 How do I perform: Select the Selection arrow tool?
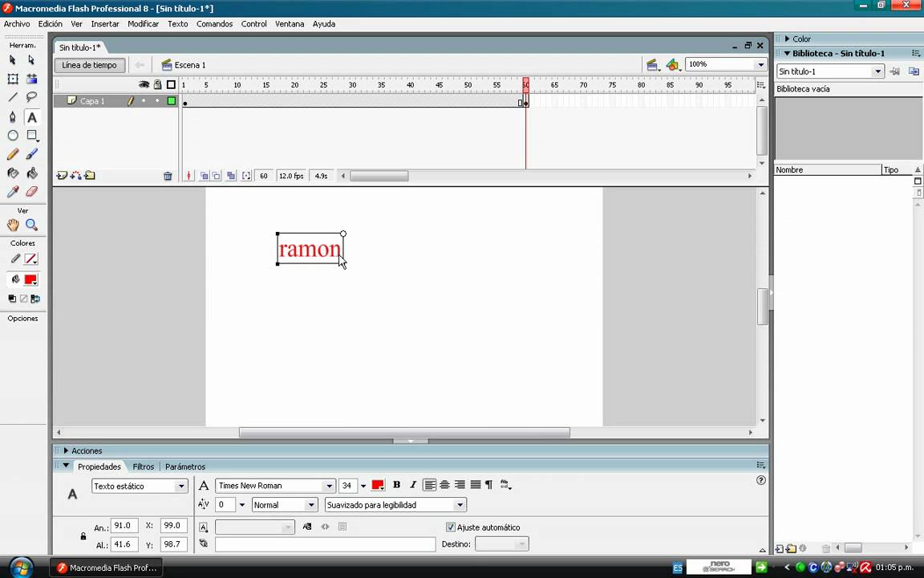coord(13,60)
